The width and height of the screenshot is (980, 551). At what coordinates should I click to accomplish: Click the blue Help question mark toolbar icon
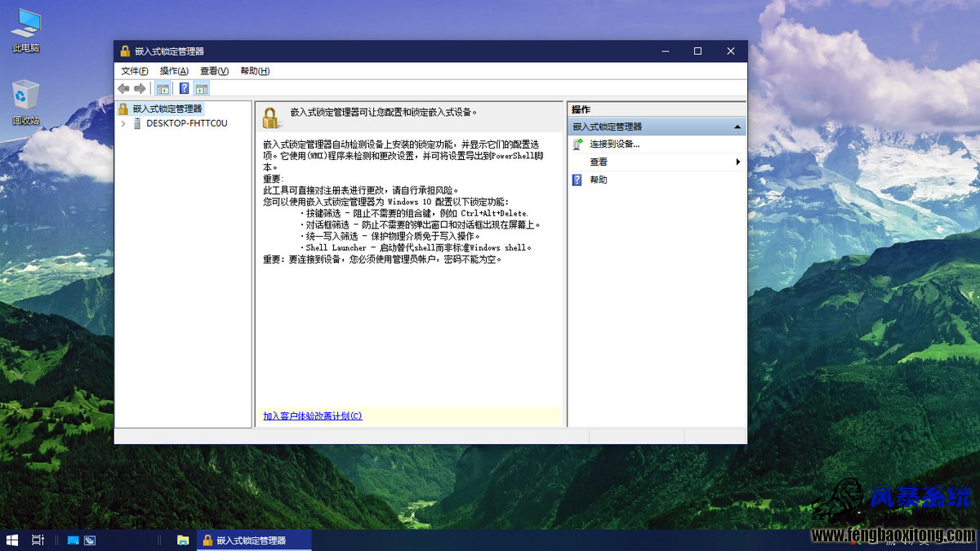[185, 88]
